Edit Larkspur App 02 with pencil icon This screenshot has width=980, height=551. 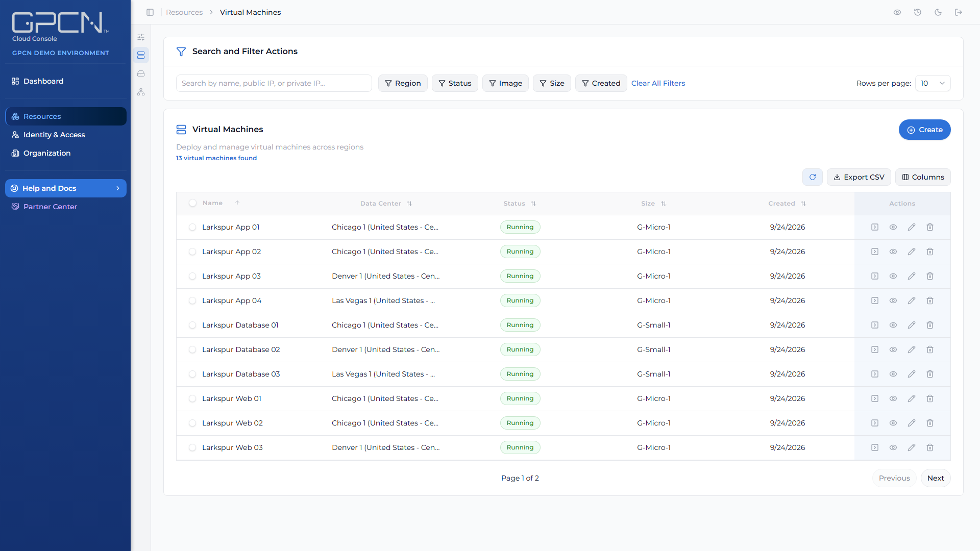(912, 252)
